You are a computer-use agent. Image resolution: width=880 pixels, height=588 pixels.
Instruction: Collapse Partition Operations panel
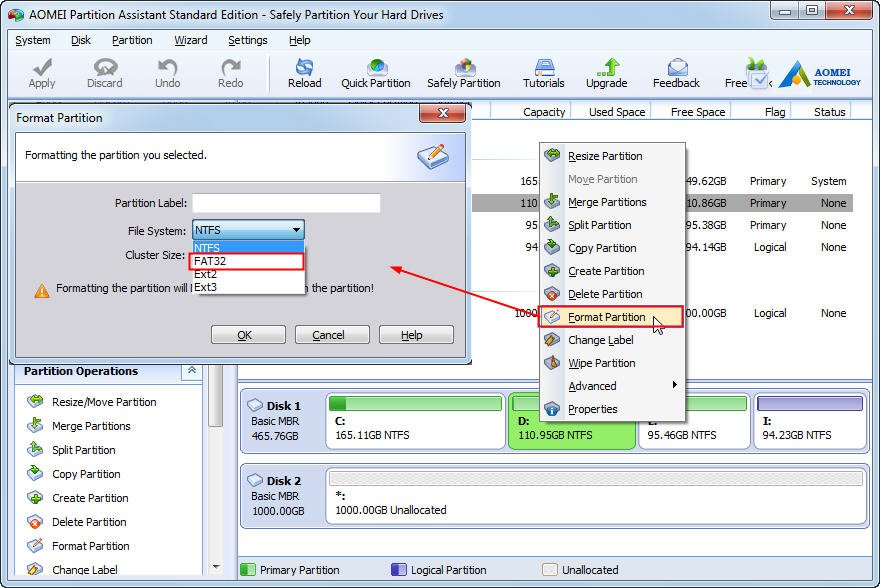coord(191,370)
